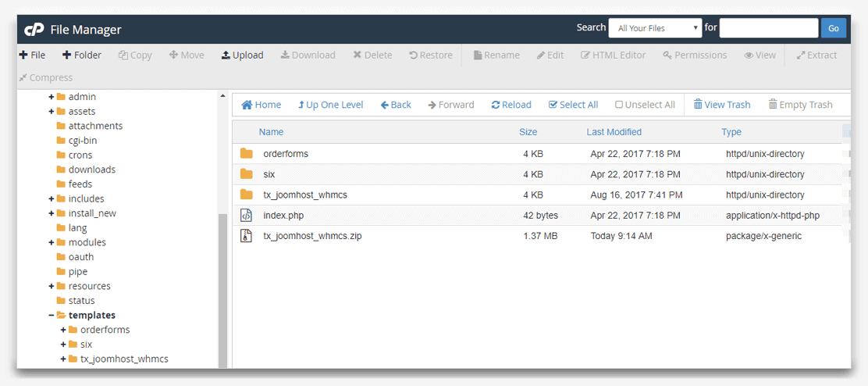The height and width of the screenshot is (386, 868).
Task: Create a new file with +File
Action: (33, 55)
